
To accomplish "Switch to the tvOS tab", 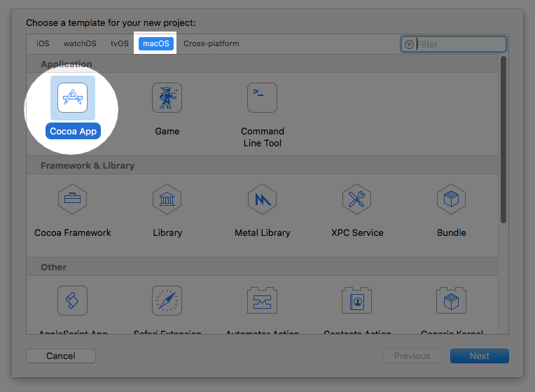I will 120,43.
